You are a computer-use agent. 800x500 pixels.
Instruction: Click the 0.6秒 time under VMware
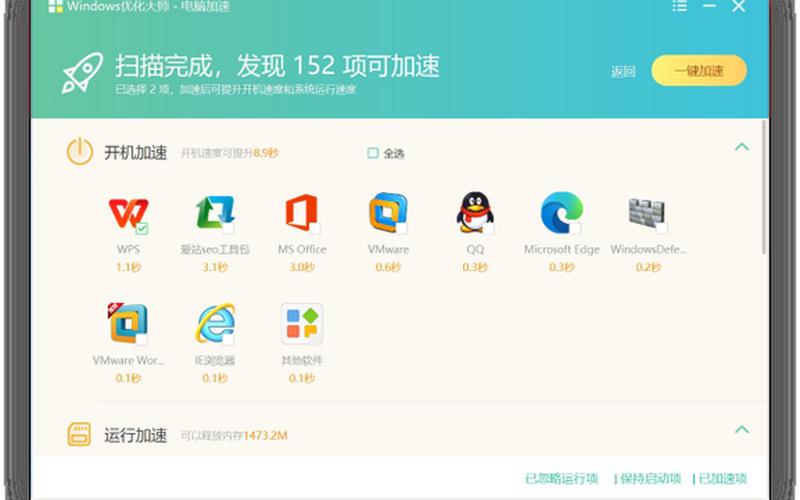point(388,267)
